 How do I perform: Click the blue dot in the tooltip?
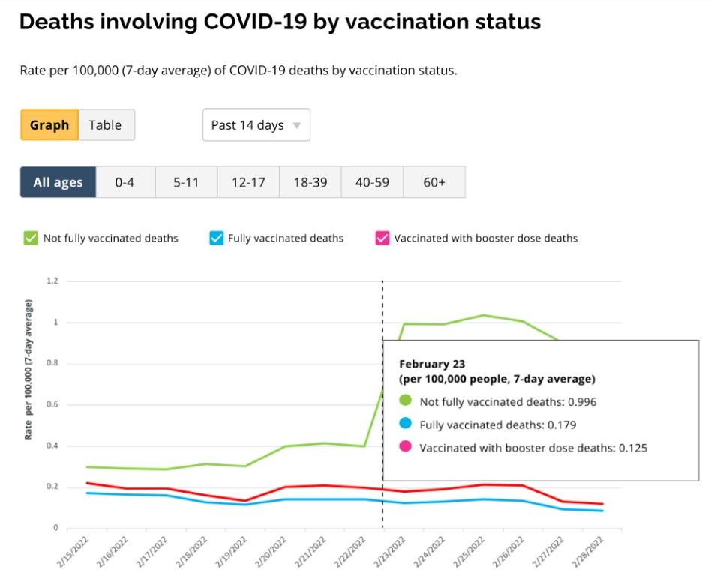pyautogui.click(x=406, y=424)
